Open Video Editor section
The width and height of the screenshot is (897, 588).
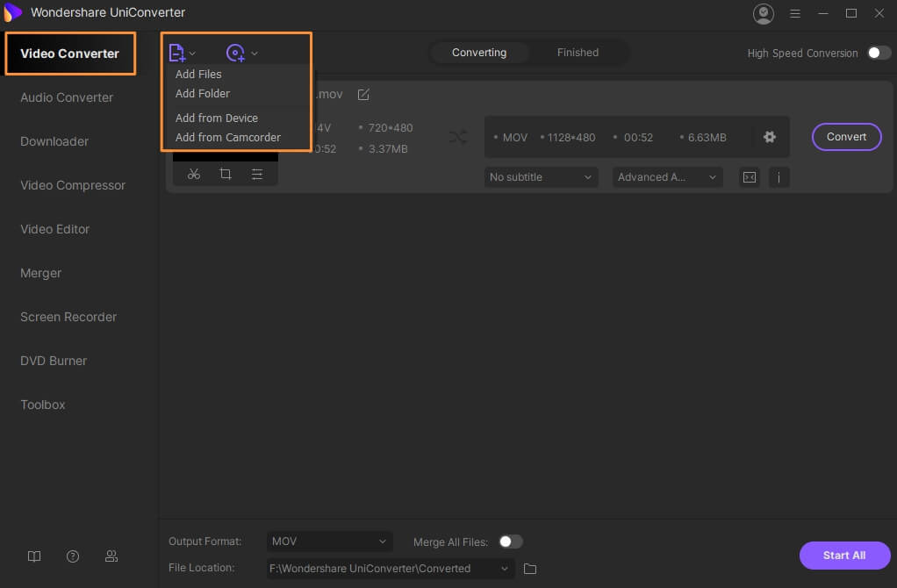coord(55,229)
